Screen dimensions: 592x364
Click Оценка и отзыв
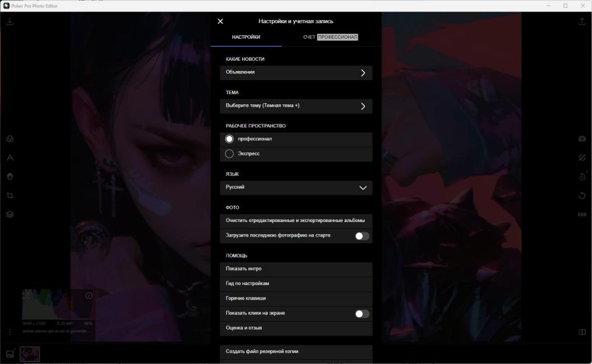click(296, 328)
